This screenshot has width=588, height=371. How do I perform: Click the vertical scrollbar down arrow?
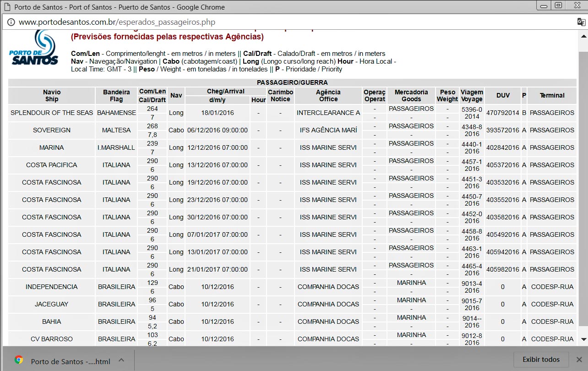(583, 339)
